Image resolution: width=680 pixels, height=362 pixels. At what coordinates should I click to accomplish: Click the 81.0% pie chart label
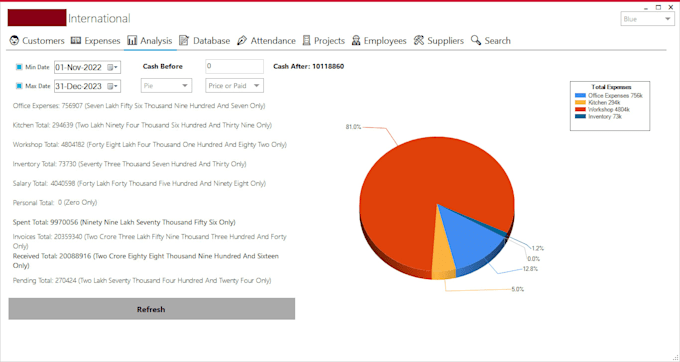[x=353, y=127]
